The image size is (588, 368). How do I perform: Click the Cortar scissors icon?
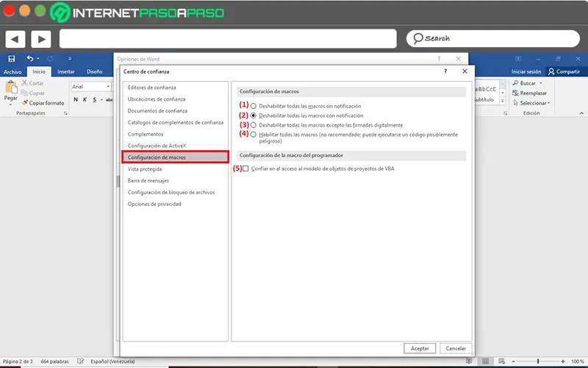pos(24,83)
